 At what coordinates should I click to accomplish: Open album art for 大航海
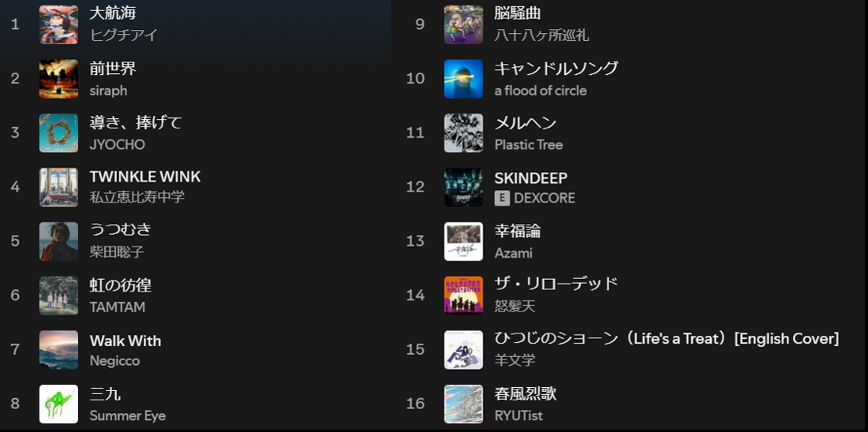tap(58, 24)
